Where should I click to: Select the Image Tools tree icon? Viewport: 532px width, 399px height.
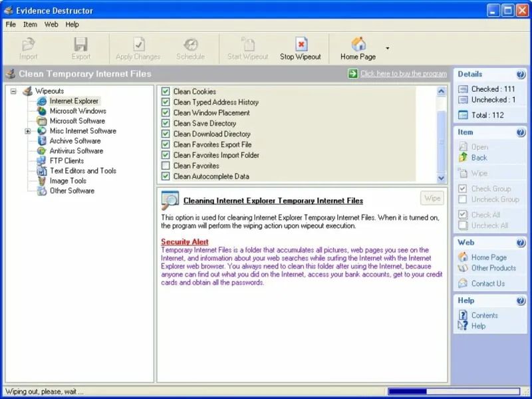(41, 181)
